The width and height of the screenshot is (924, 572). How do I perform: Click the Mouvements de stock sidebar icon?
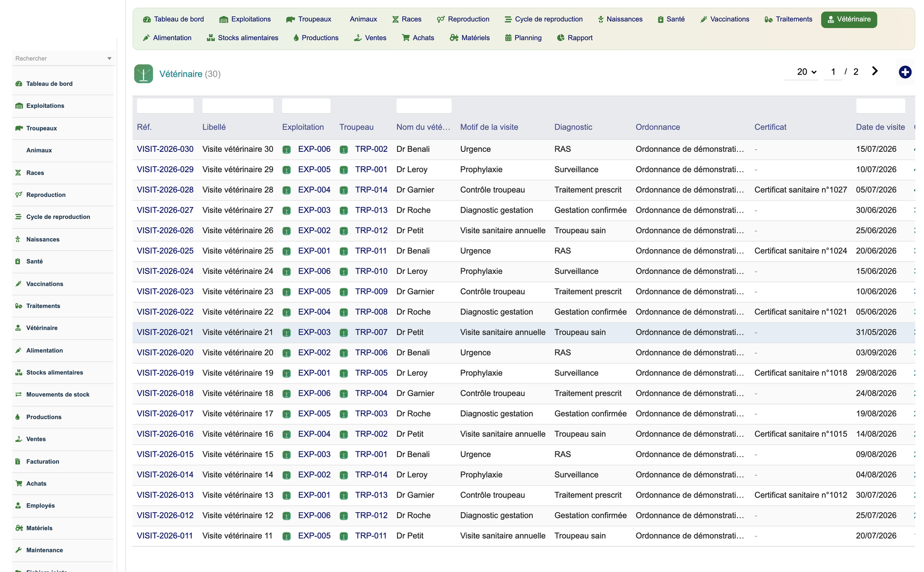coord(19,394)
